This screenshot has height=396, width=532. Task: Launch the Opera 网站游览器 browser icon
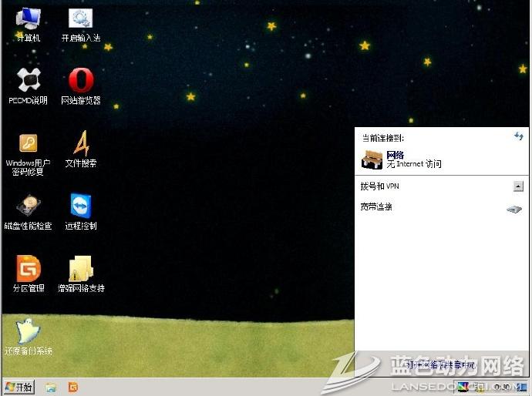click(x=81, y=86)
